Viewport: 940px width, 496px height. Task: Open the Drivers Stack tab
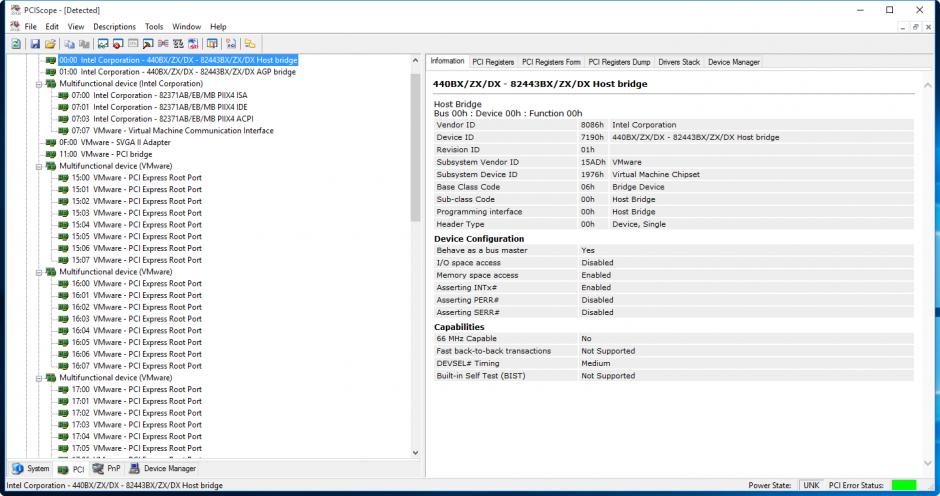pos(679,62)
